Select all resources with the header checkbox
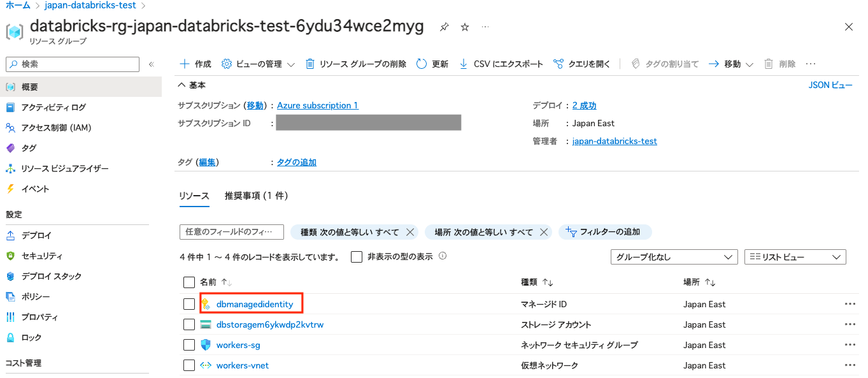The width and height of the screenshot is (868, 378). [x=189, y=282]
